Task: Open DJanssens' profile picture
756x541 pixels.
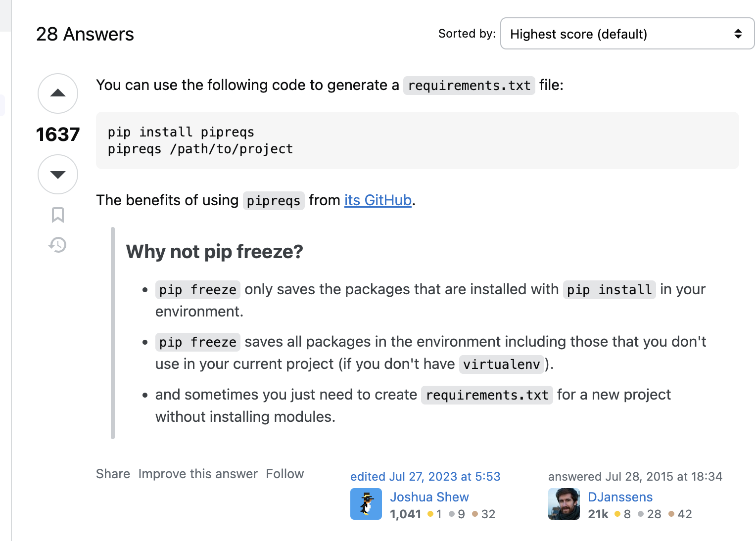Action: (564, 504)
